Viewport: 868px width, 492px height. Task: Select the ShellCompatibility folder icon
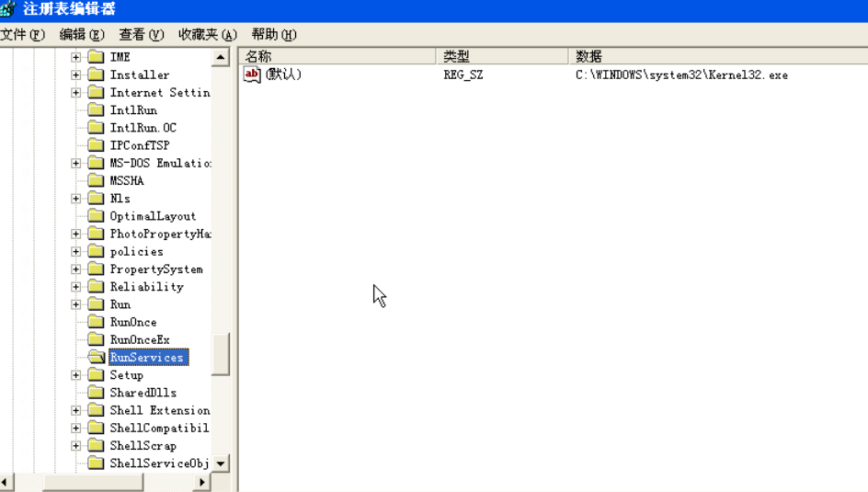coord(97,429)
